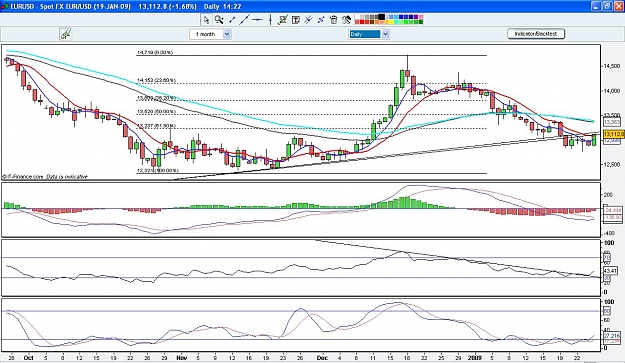Pick the yellow color swatch

coord(391,22)
